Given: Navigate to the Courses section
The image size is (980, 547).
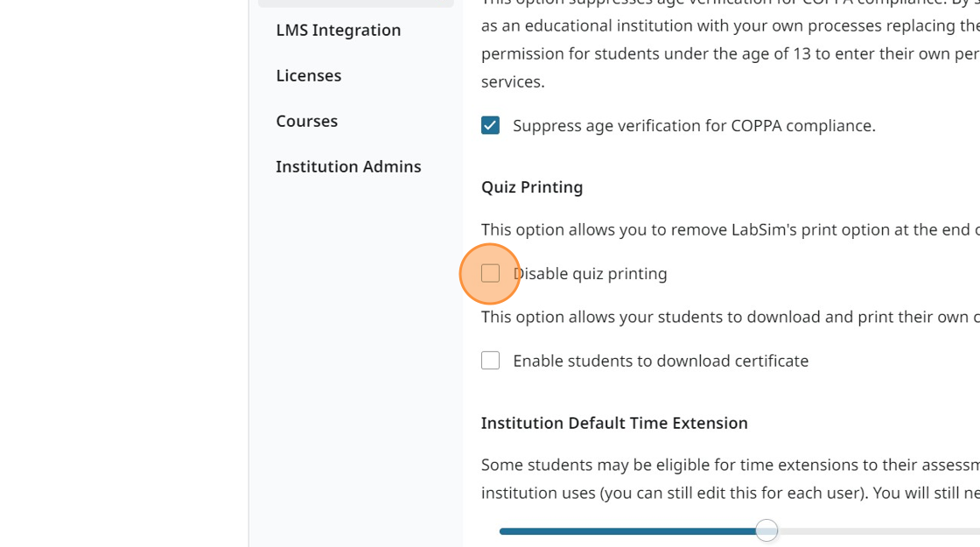Looking at the screenshot, I should [307, 121].
